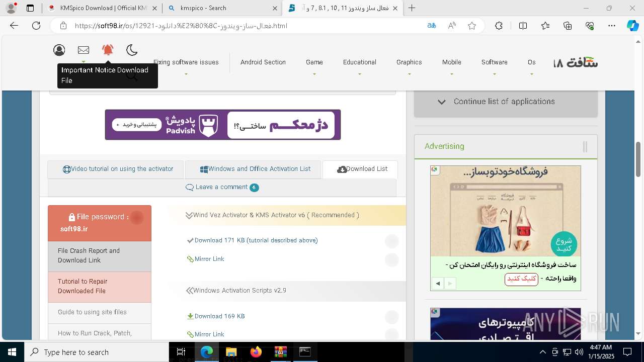Open the Leave a comment tab
644x362 pixels.
[222, 187]
